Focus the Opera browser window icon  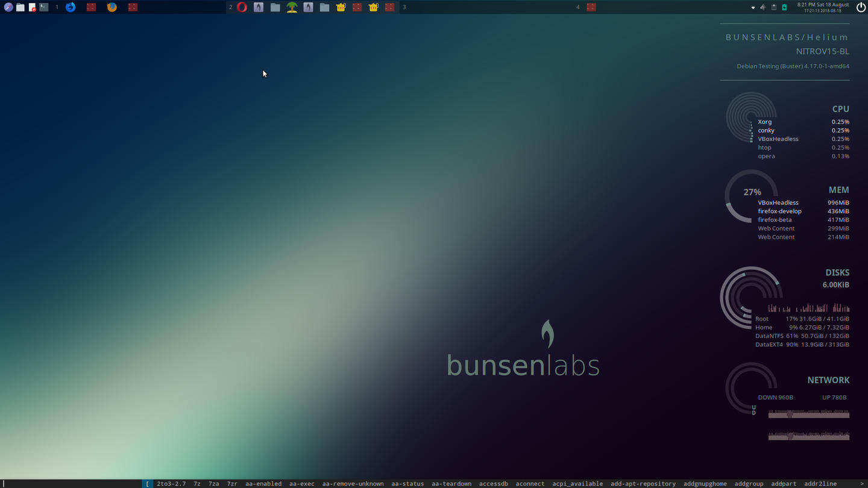coord(242,7)
